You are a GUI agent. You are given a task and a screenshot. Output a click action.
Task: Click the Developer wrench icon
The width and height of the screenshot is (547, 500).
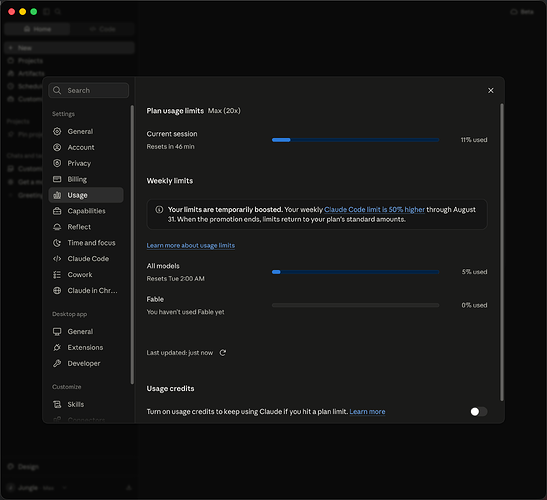(x=57, y=363)
